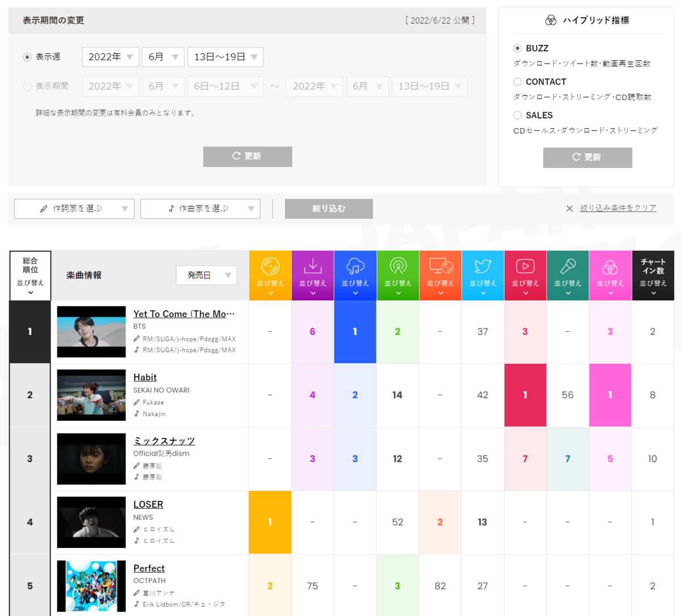Click SEKAI NO OWARI artist name

click(161, 390)
